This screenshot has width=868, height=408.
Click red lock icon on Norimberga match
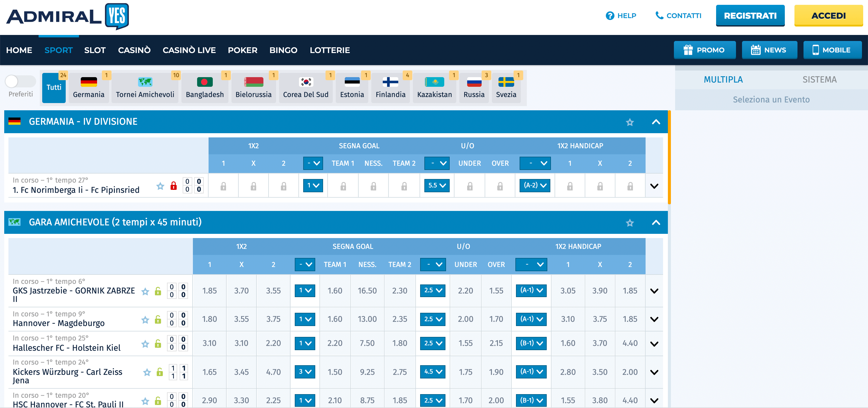[174, 186]
